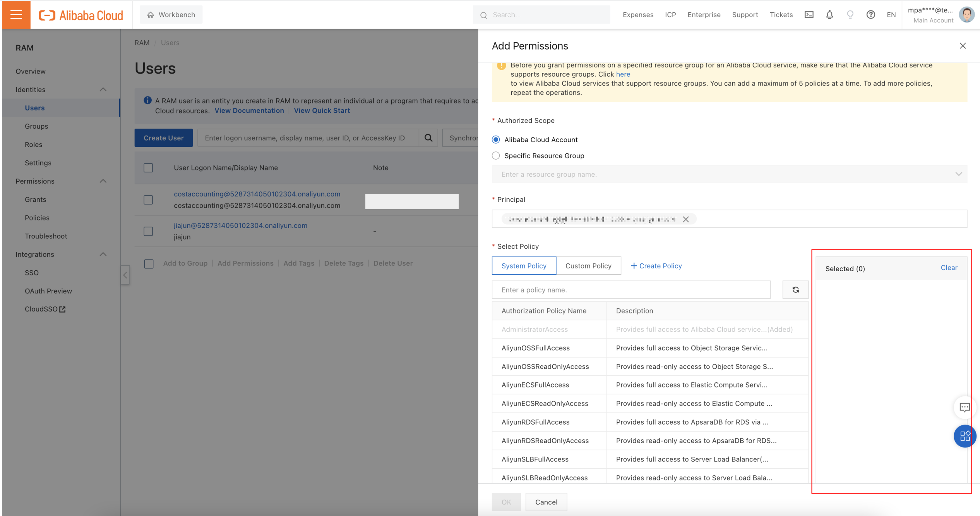980x516 pixels.
Task: Select the AliyunRDSReadOnlyAccess policy
Action: [650, 441]
